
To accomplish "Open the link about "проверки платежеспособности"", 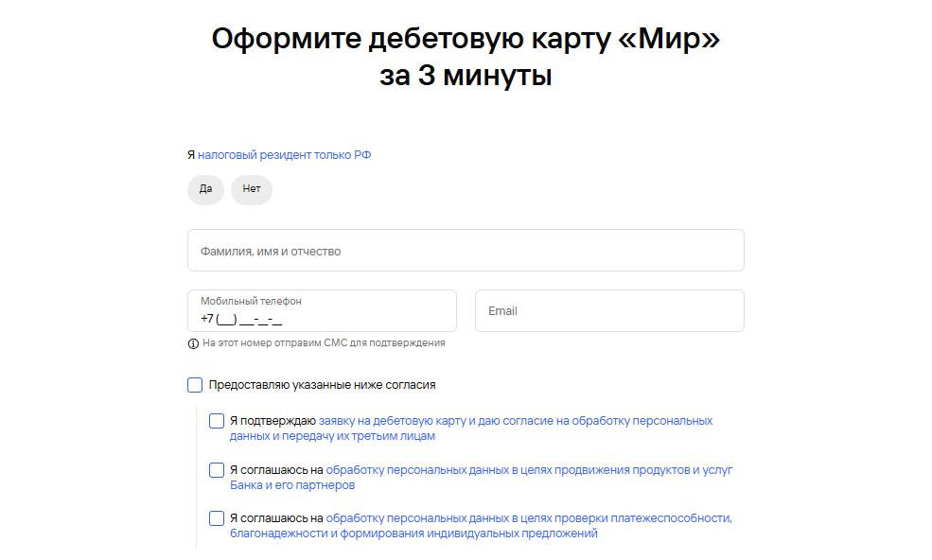I will tap(529, 518).
